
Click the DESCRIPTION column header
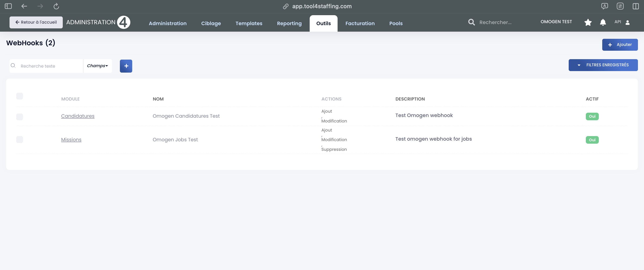tap(410, 99)
